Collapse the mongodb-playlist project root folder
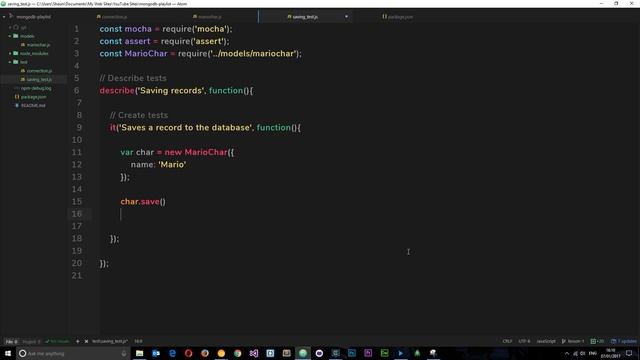This screenshot has width=640, height=360. (4, 17)
